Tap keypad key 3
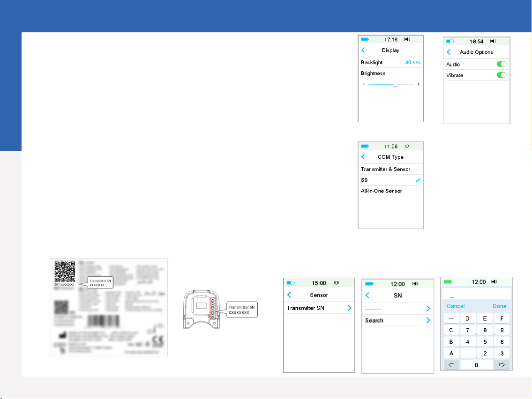 [x=502, y=353]
